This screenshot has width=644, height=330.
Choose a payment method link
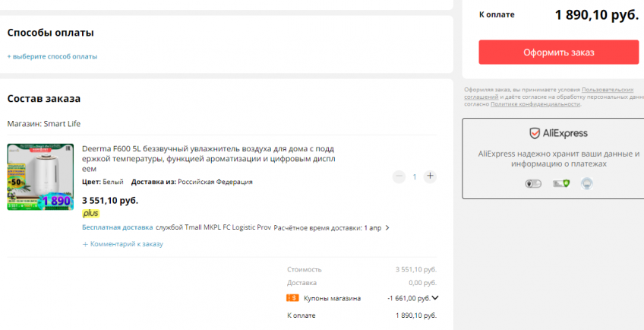coord(52,56)
